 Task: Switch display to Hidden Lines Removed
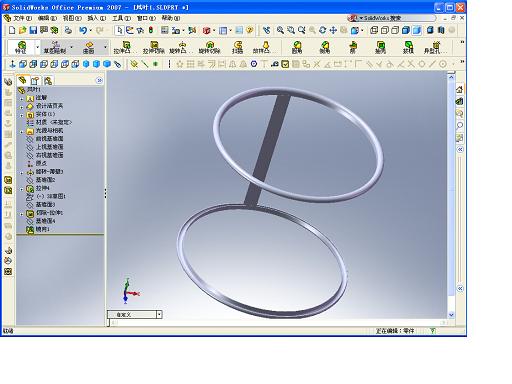coord(395,30)
